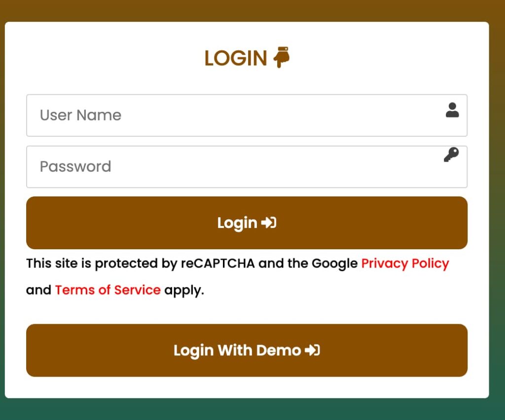
Task: Click the word reCAPTCHA in the notice
Action: [x=217, y=264]
